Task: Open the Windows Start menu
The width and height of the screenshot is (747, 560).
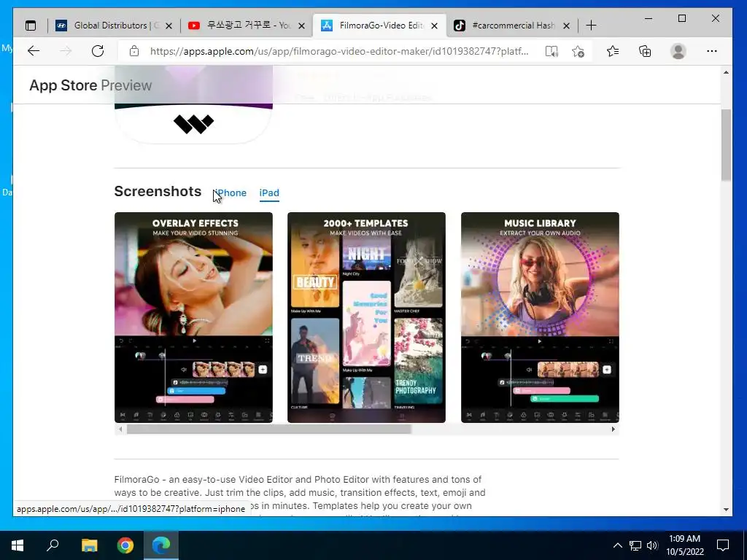Action: tap(18, 545)
